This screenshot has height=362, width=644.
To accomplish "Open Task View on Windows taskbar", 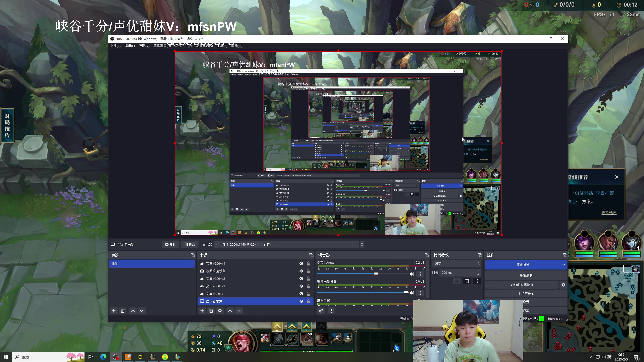I will tap(91, 357).
